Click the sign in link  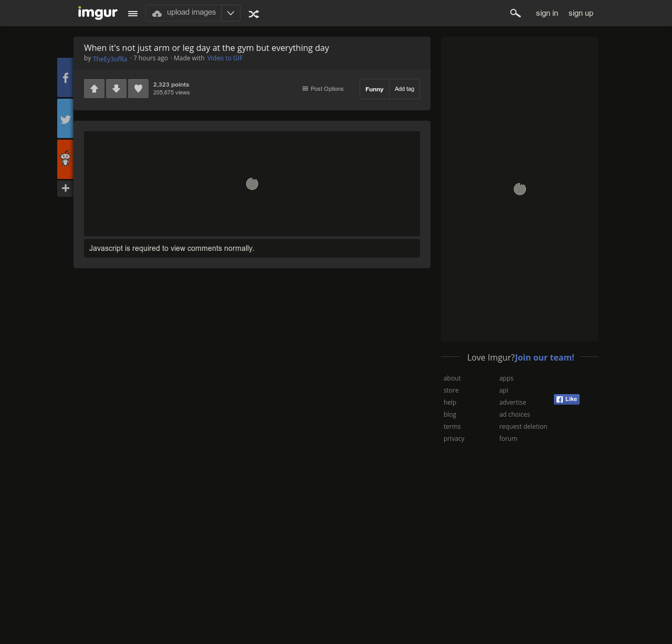click(547, 13)
